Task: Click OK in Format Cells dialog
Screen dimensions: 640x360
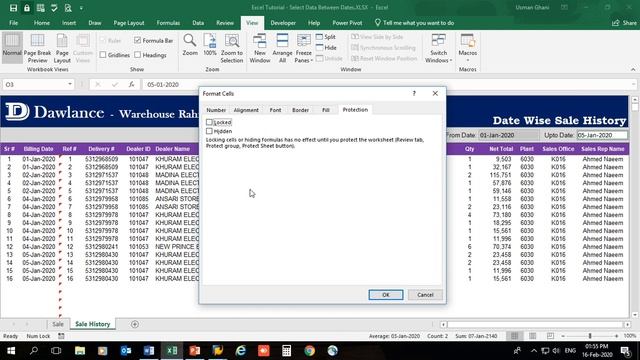Action: point(386,295)
